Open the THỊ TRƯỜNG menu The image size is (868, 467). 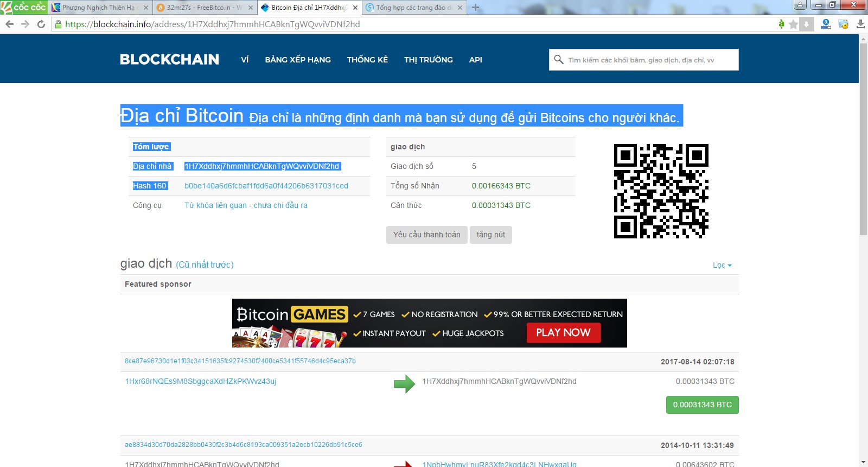click(x=429, y=60)
